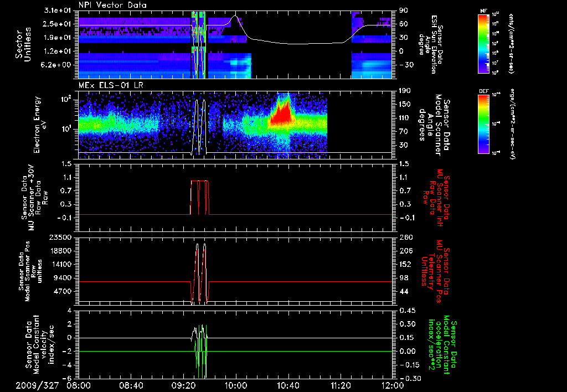Screen dimensions: 567x392
Task: Select the NF rainbow color bar
Action: pyautogui.click(x=483, y=43)
